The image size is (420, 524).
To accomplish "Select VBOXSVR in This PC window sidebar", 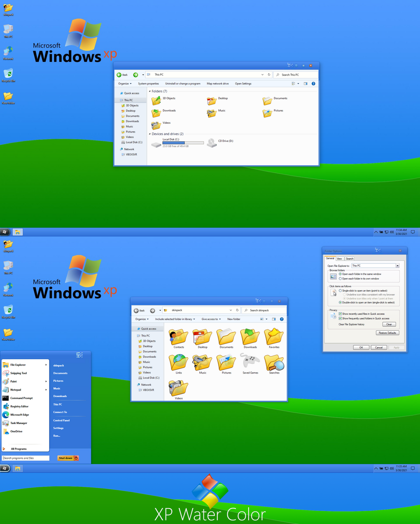I will (x=131, y=154).
